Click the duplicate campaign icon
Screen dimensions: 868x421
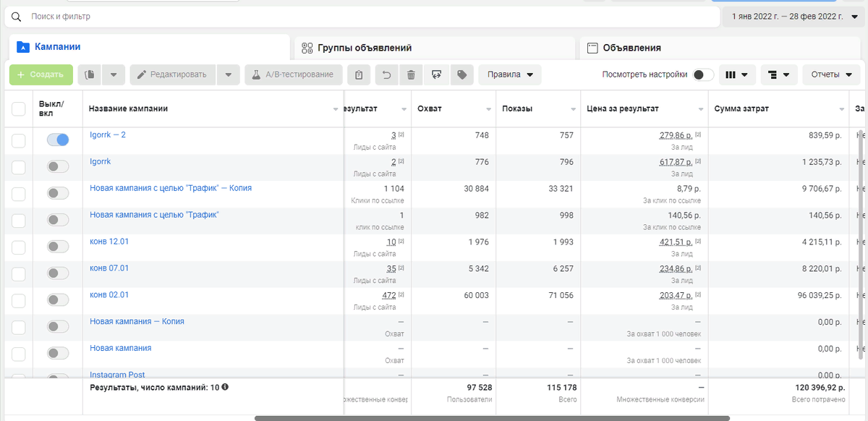point(90,75)
